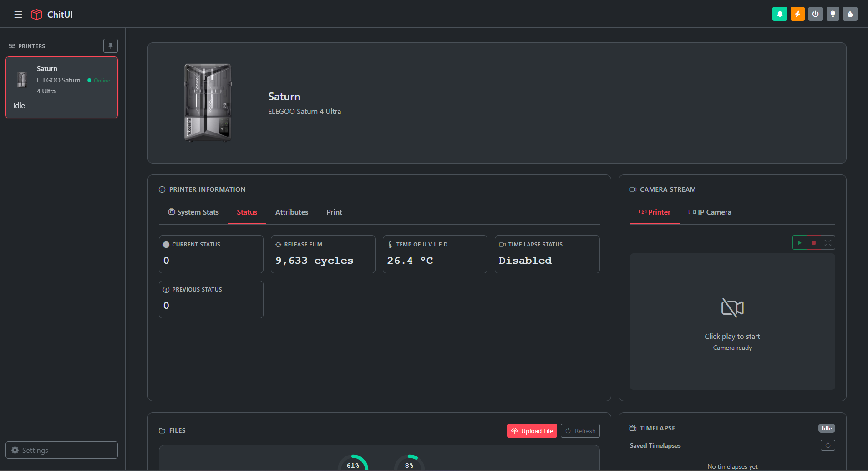Click the resin drop icon

[850, 14]
